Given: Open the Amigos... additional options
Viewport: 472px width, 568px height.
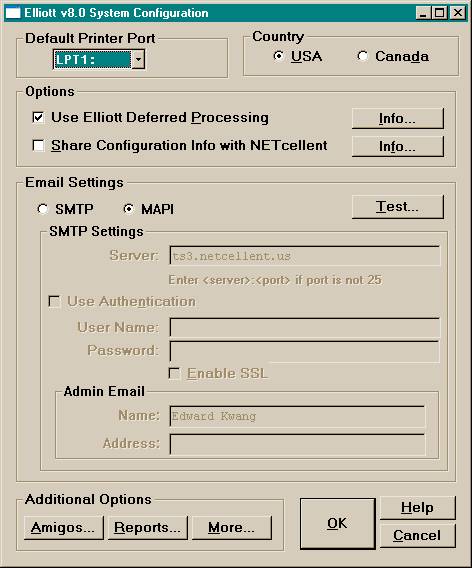Looking at the screenshot, I should click(63, 527).
